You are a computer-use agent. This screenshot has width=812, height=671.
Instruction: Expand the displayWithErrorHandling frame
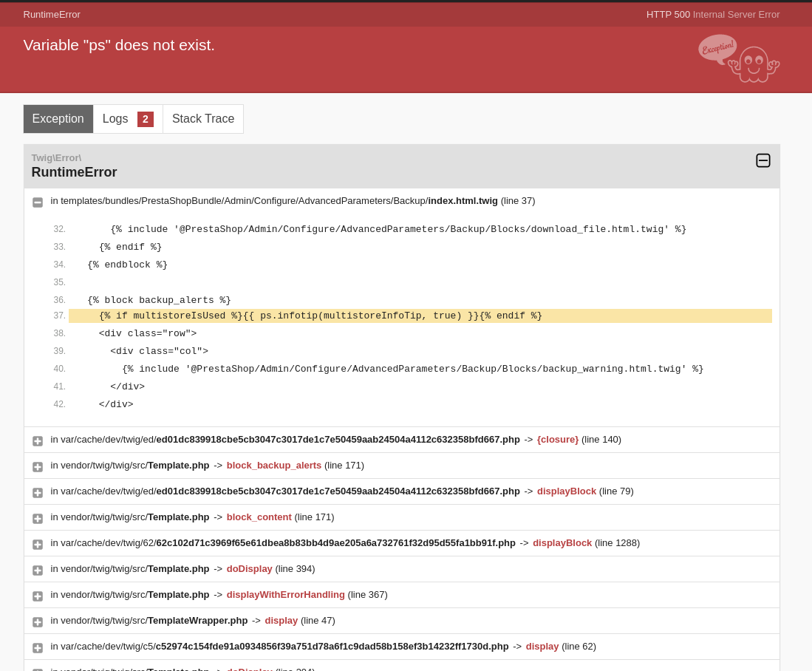point(37,596)
